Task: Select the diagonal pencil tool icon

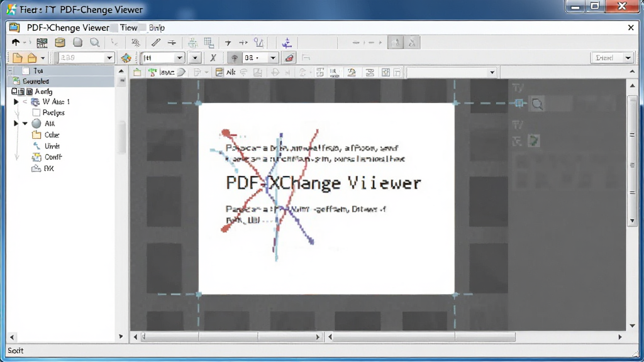Action: pos(155,42)
